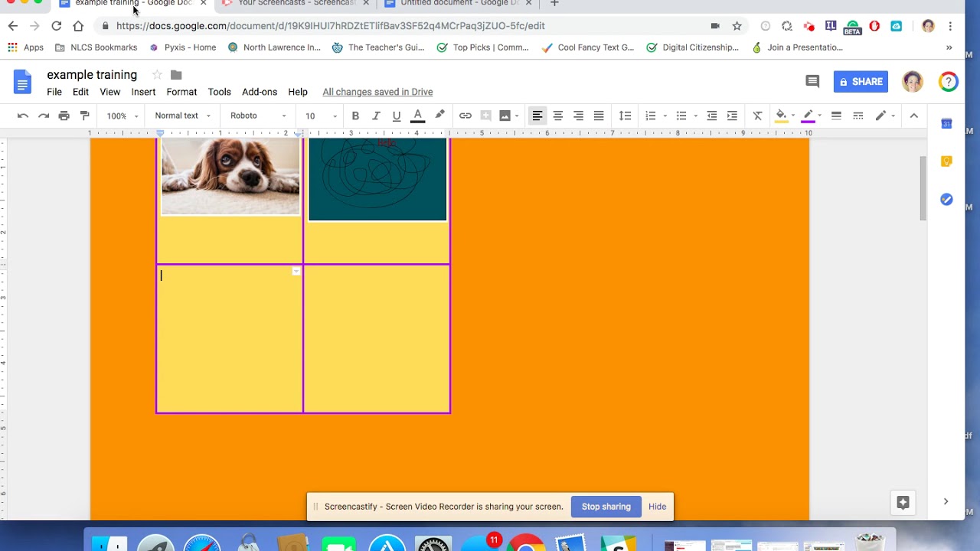
Task: Expand the bulleted list options arrow
Action: pyautogui.click(x=695, y=116)
